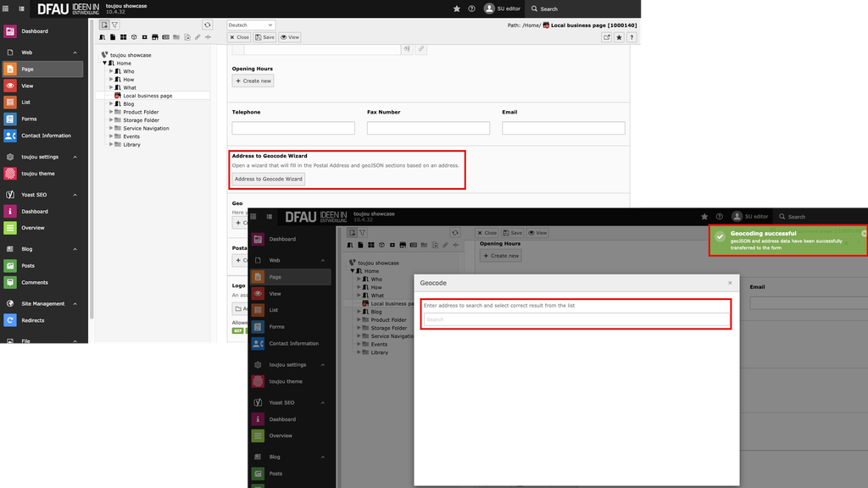
Task: Open the Deutsch language dropdown
Action: click(251, 25)
